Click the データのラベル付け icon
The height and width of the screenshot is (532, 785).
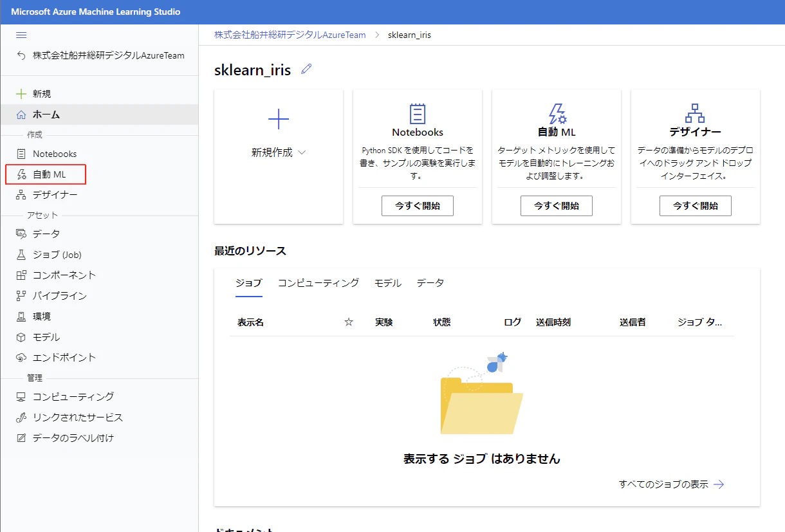coord(21,438)
